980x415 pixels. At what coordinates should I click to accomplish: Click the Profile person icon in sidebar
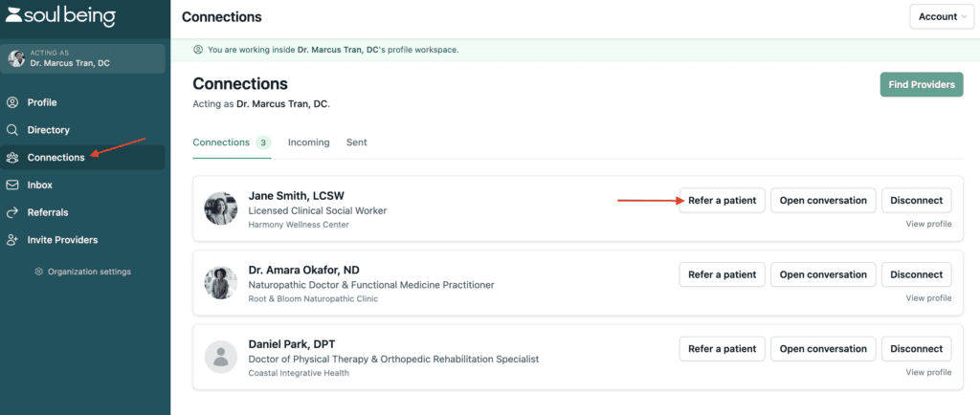pyautogui.click(x=11, y=102)
